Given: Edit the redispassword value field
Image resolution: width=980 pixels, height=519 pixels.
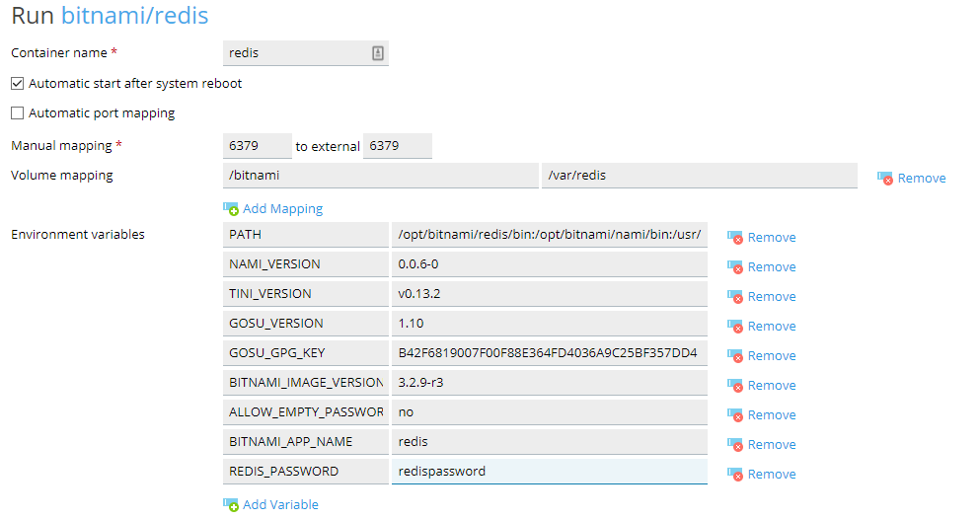Looking at the screenshot, I should (550, 472).
